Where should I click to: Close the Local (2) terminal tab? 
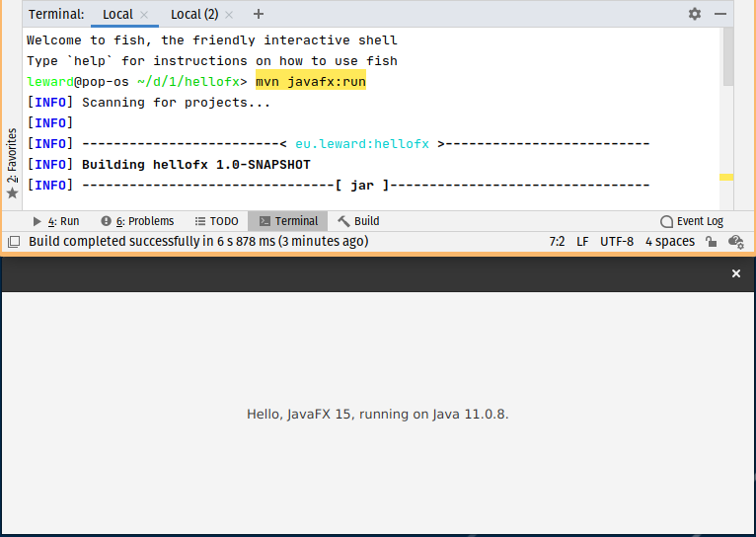point(229,15)
